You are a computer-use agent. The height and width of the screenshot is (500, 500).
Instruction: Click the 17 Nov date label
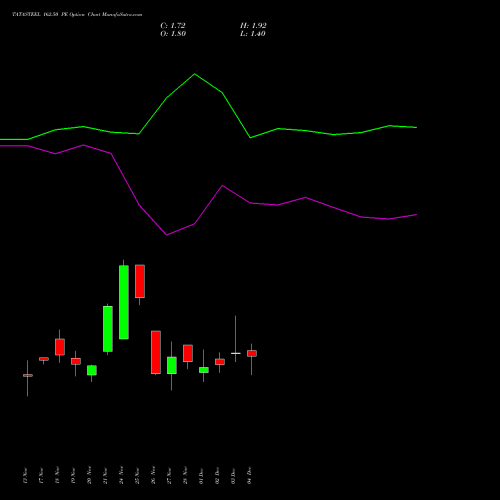click(41, 476)
